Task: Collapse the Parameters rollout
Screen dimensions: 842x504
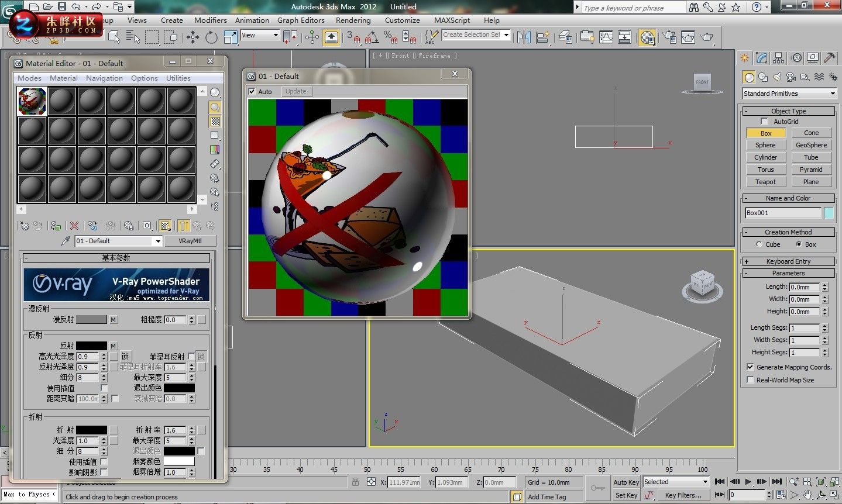Action: coord(788,273)
